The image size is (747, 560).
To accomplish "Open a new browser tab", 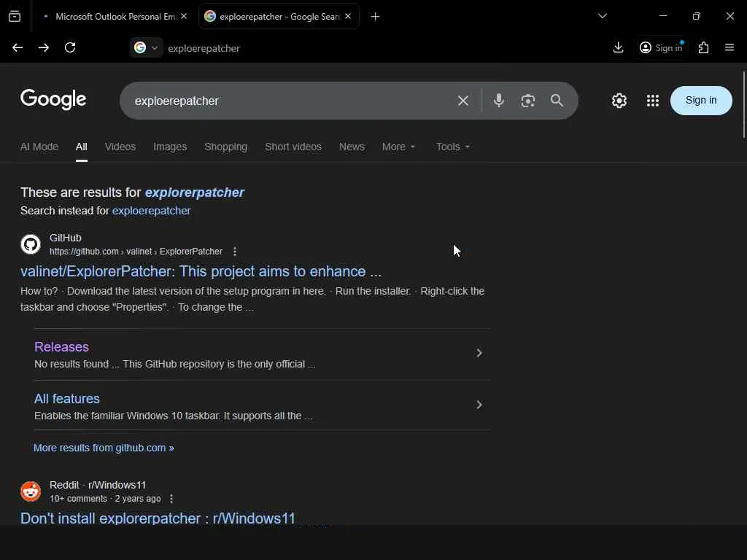I will point(376,17).
